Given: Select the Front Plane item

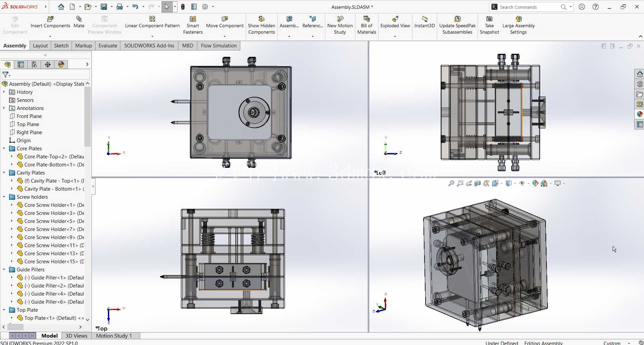Looking at the screenshot, I should [26, 116].
